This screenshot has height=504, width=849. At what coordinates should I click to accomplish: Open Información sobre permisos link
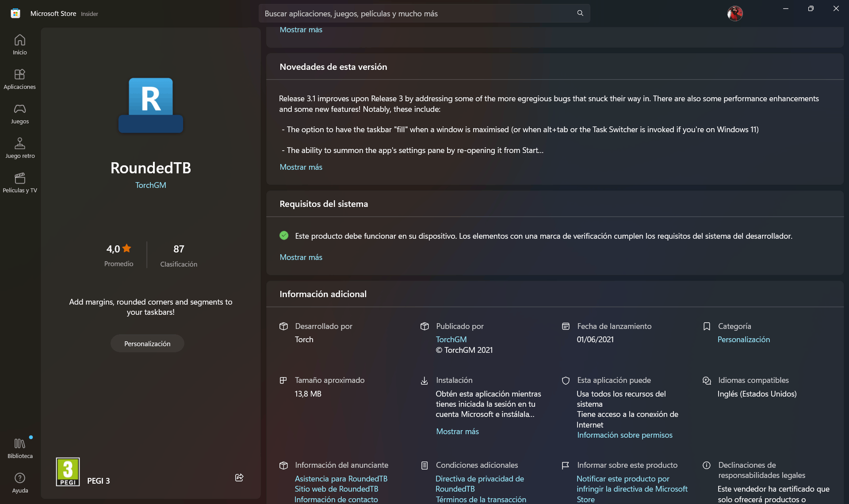[624, 435]
